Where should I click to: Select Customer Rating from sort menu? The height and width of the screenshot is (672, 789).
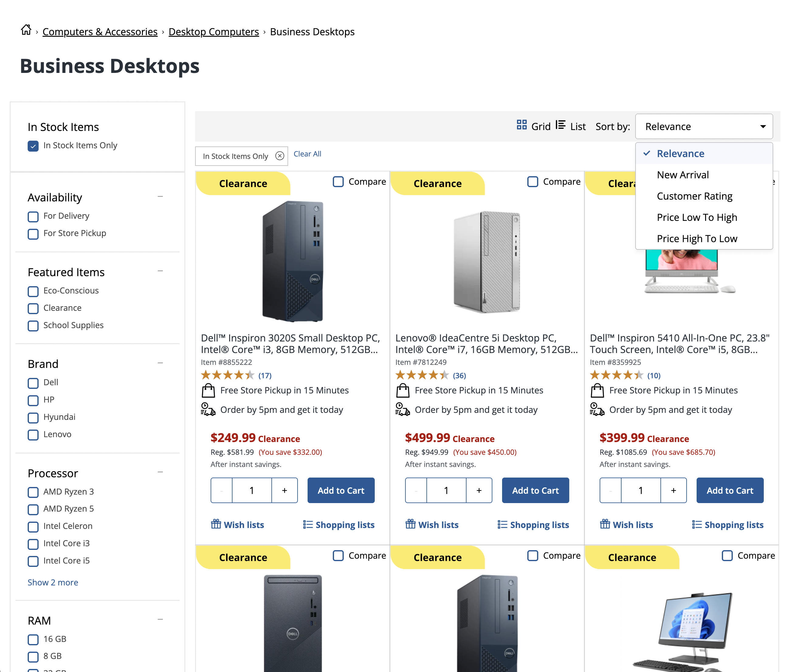tap(694, 196)
